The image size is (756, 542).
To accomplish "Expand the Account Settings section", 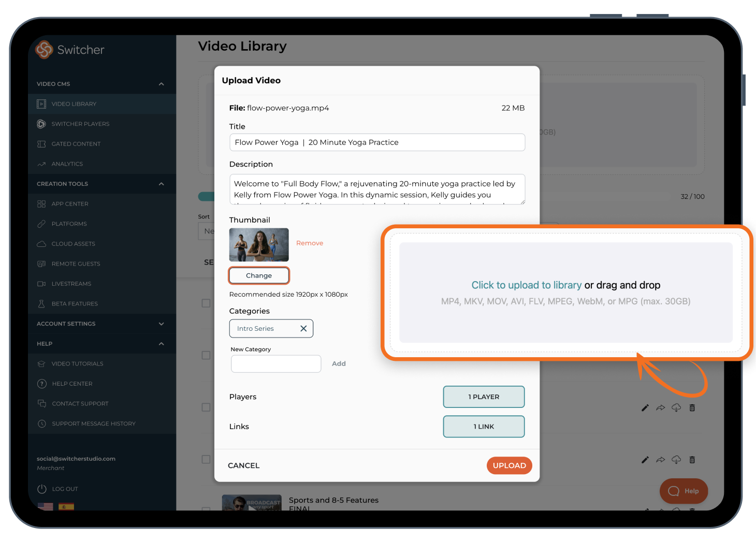I will pyautogui.click(x=161, y=324).
